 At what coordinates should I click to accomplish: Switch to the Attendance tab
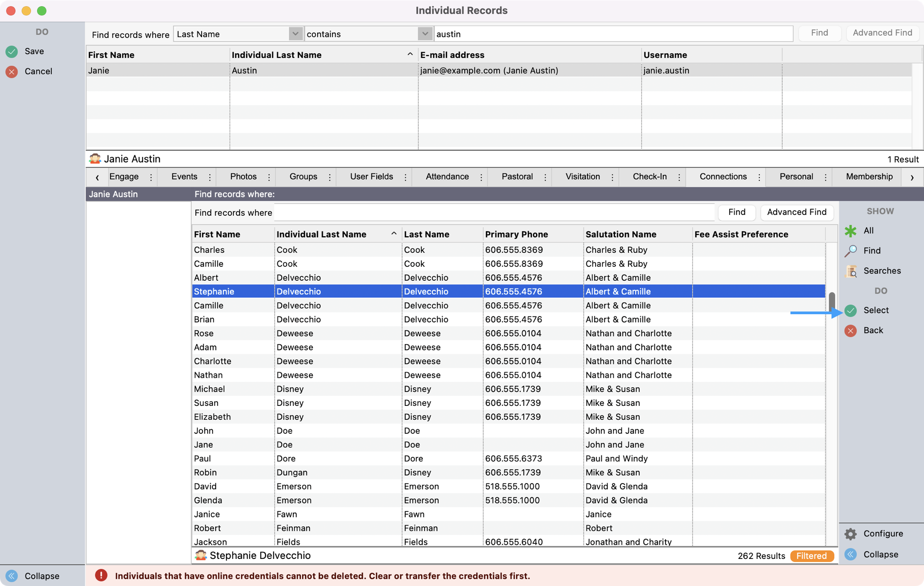pyautogui.click(x=447, y=177)
